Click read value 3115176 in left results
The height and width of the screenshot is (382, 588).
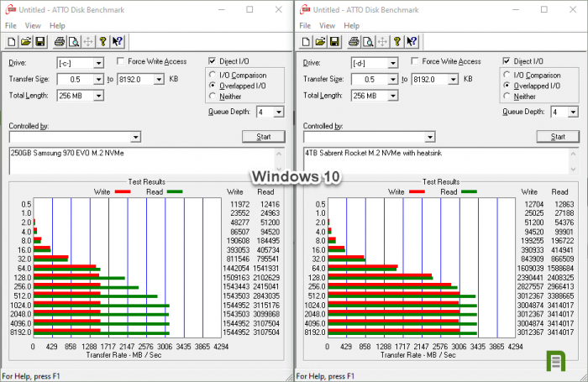(x=266, y=305)
